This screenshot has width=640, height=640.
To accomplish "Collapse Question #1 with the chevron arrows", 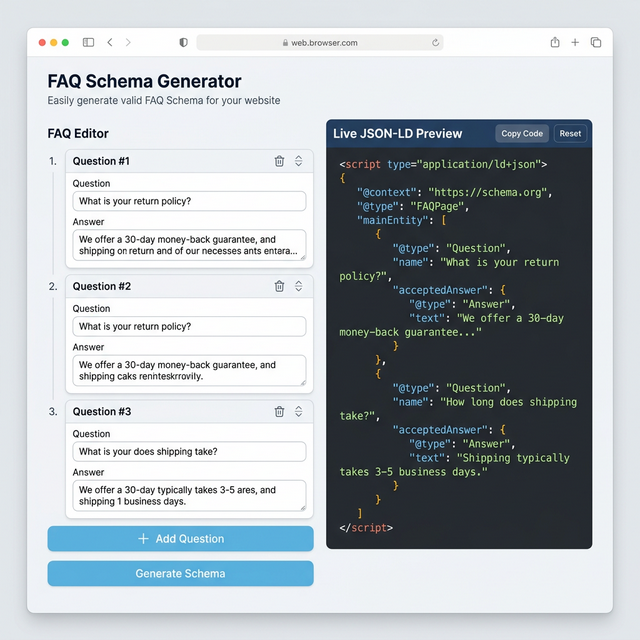I will [298, 161].
